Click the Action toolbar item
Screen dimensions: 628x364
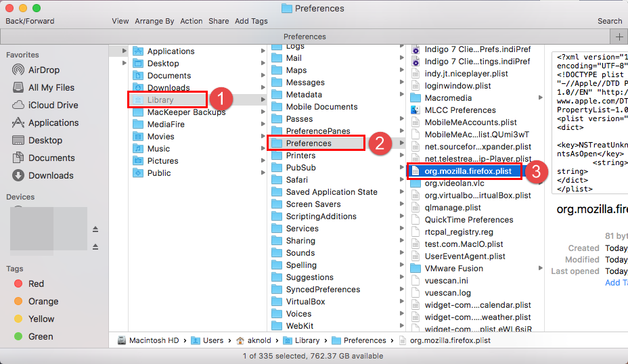pos(191,21)
